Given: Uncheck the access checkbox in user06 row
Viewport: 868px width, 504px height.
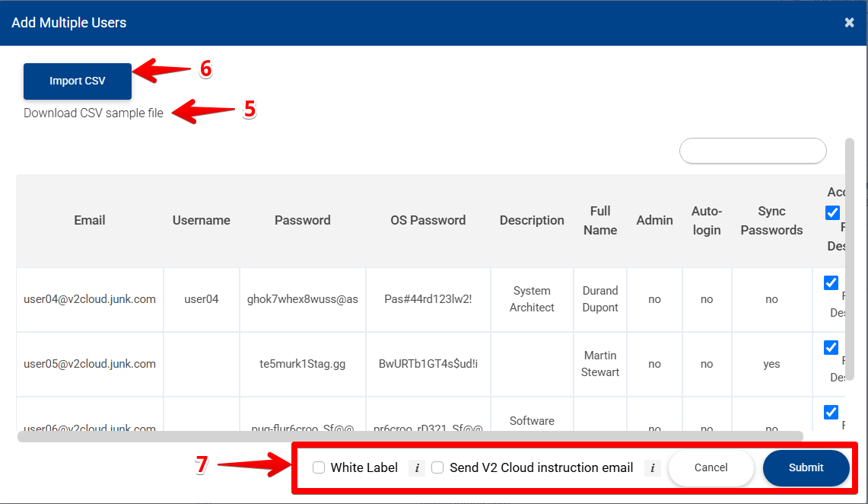Looking at the screenshot, I should click(831, 412).
